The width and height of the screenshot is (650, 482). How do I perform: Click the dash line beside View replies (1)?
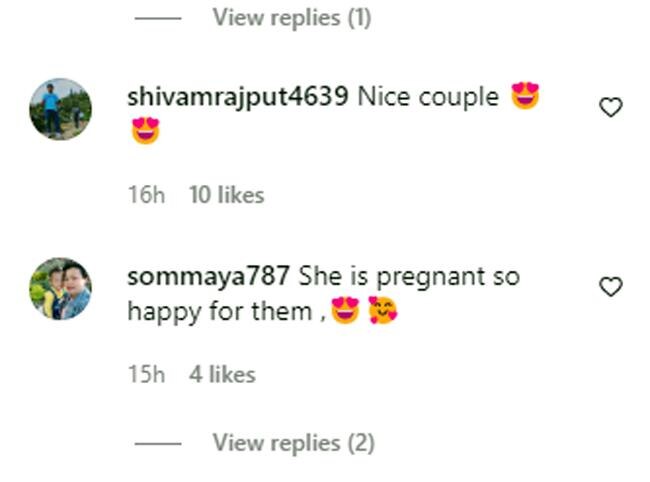(158, 18)
